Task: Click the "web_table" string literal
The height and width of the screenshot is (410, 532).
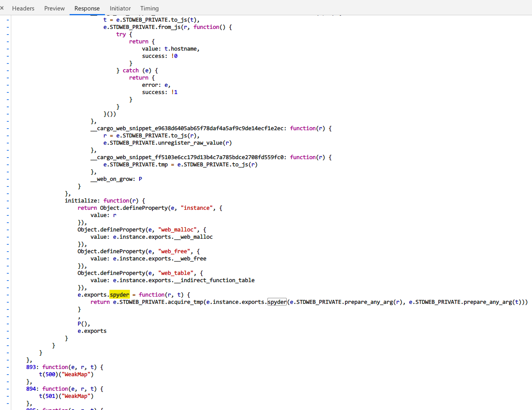Action: [176, 273]
